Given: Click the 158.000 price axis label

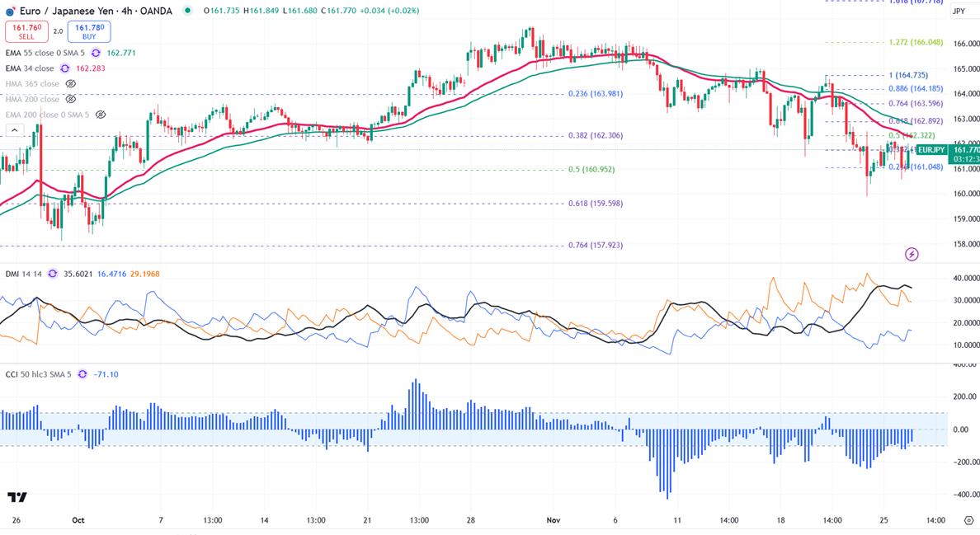Looking at the screenshot, I should point(966,244).
